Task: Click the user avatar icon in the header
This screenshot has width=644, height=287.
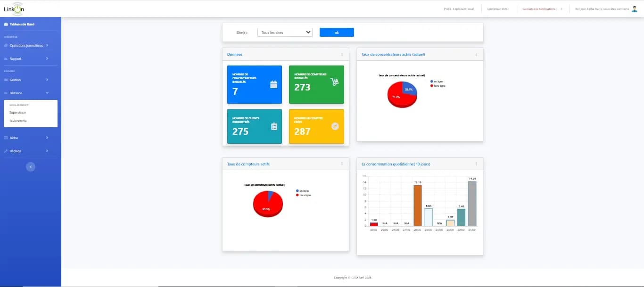Action: coord(634,8)
